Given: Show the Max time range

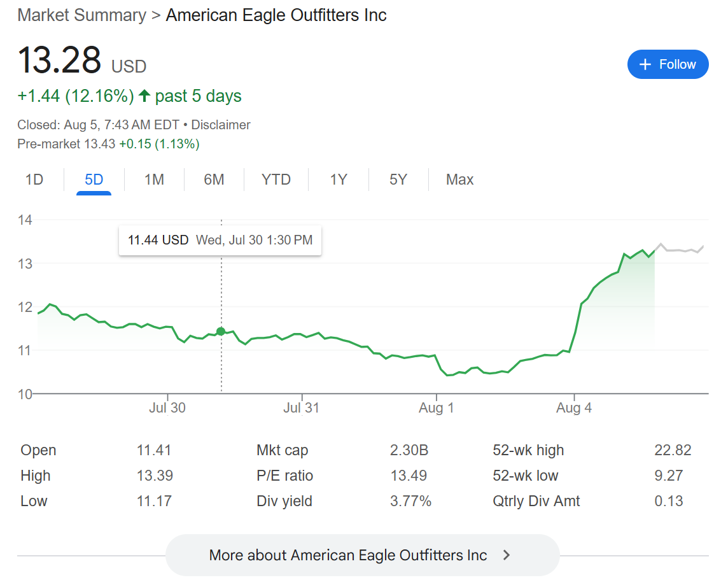Looking at the screenshot, I should click(459, 180).
